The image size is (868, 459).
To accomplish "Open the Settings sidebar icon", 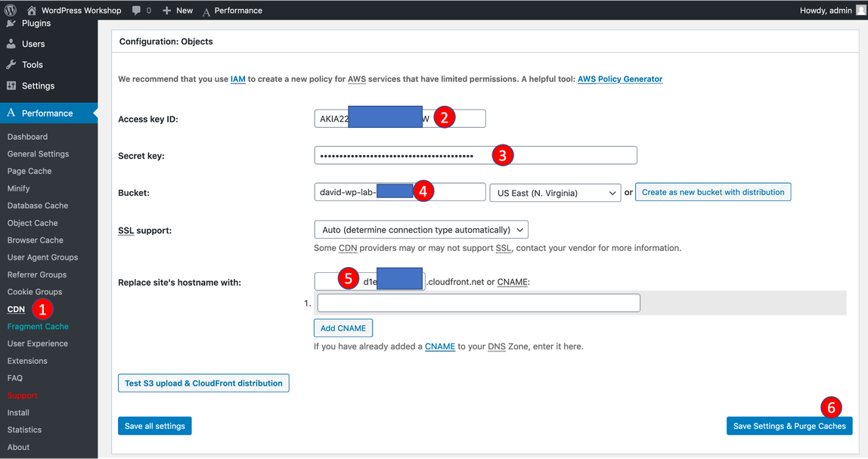I will click(11, 86).
